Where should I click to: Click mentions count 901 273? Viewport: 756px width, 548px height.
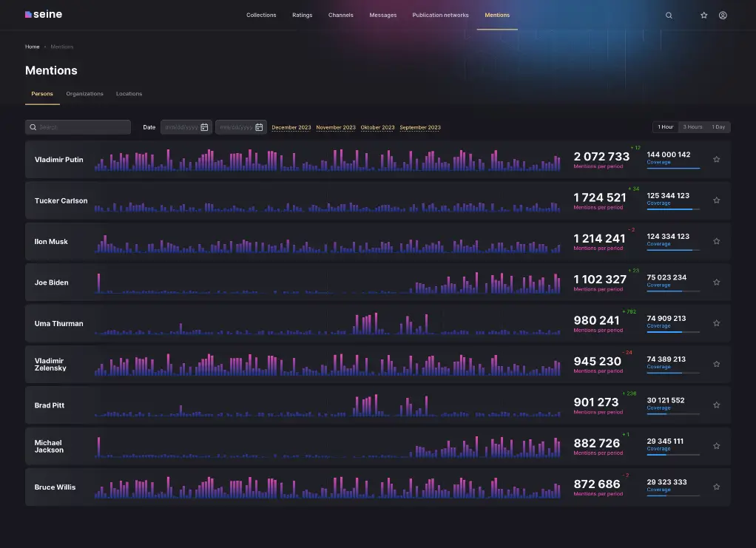[596, 402]
